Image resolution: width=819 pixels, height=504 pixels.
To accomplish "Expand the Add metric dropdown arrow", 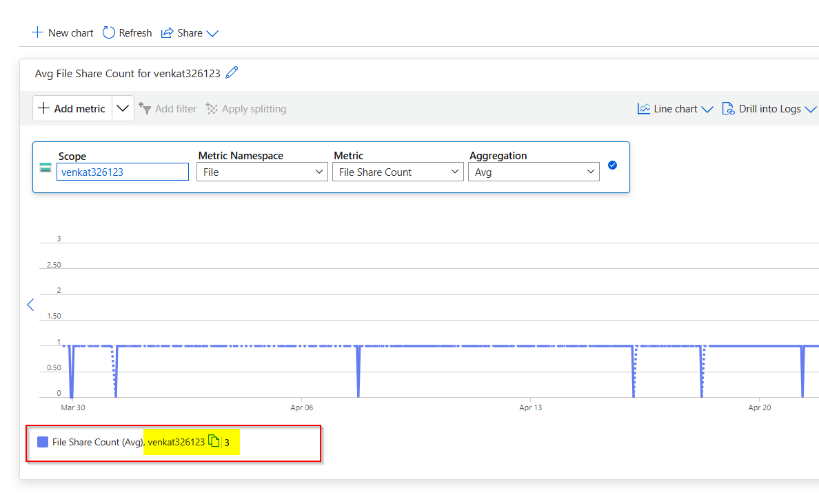I will point(123,109).
